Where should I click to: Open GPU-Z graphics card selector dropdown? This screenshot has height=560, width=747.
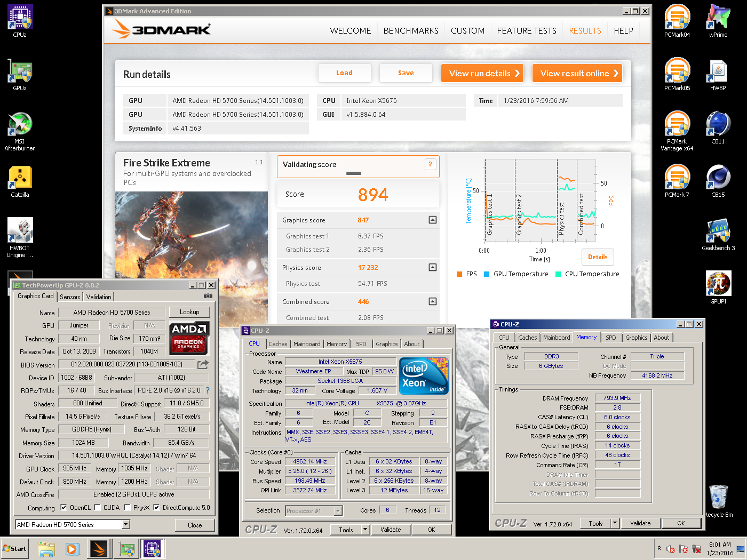tap(126, 525)
